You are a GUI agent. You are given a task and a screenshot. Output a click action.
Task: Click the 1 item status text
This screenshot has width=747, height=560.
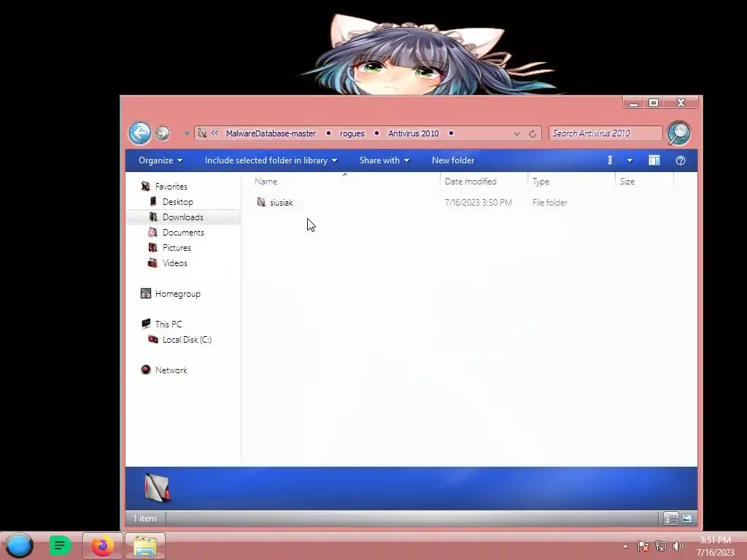145,518
